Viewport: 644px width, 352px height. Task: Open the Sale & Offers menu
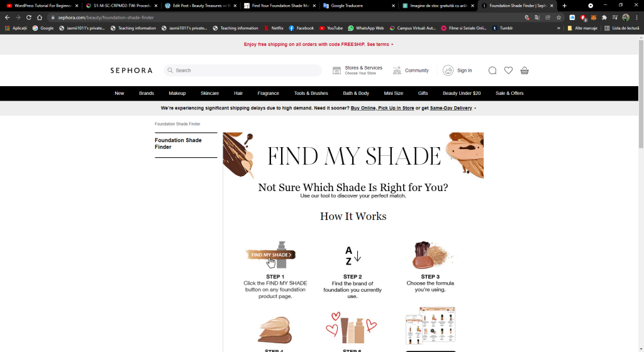pyautogui.click(x=509, y=94)
